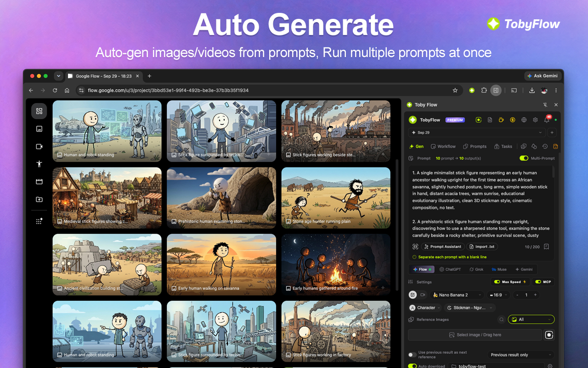Click the Ask Gemini button
Image resolution: width=588 pixels, height=368 pixels.
(543, 76)
